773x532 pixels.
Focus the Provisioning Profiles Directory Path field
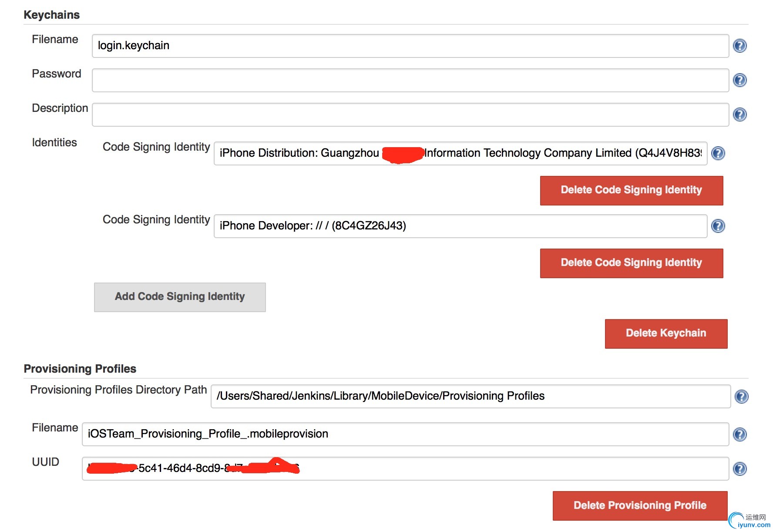tap(471, 396)
